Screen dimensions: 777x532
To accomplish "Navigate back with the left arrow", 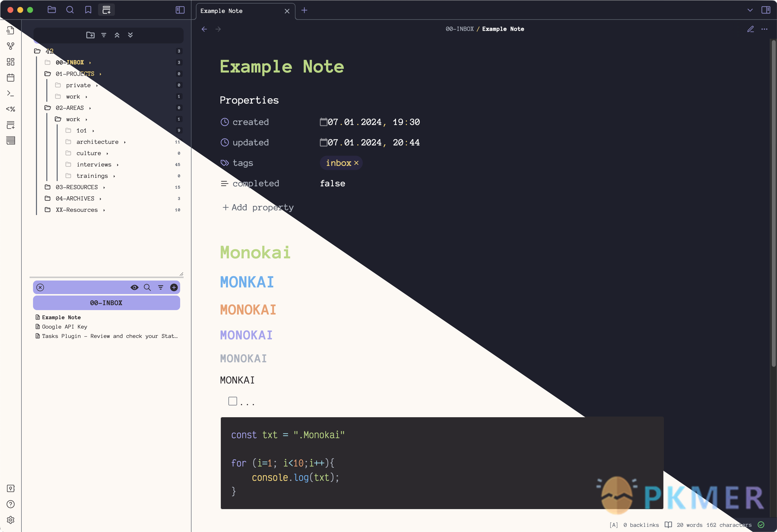I will coord(204,29).
